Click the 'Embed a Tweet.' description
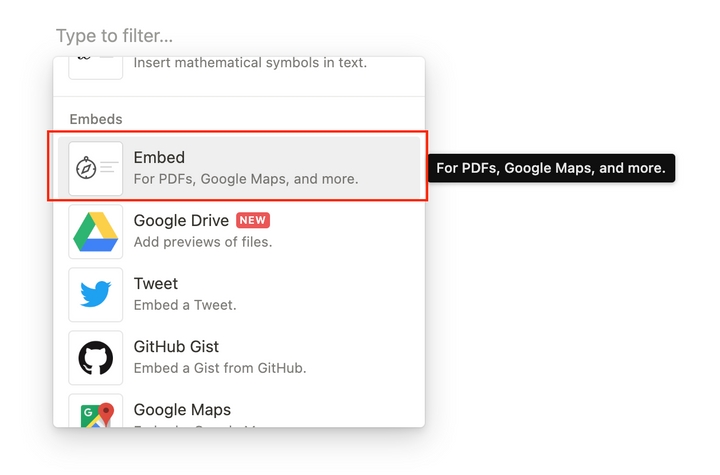Image resolution: width=720 pixels, height=475 pixels. 185,305
